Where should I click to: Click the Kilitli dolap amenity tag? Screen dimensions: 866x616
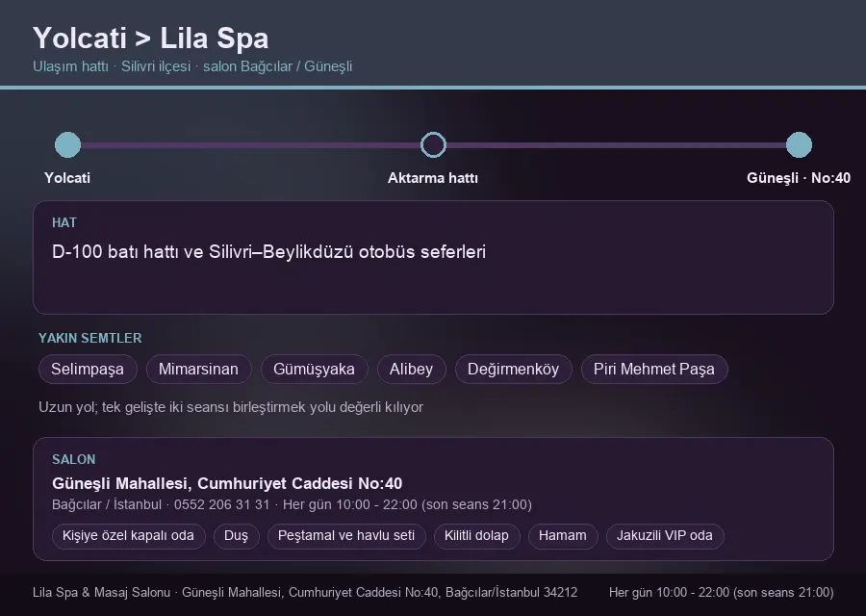pyautogui.click(x=476, y=536)
